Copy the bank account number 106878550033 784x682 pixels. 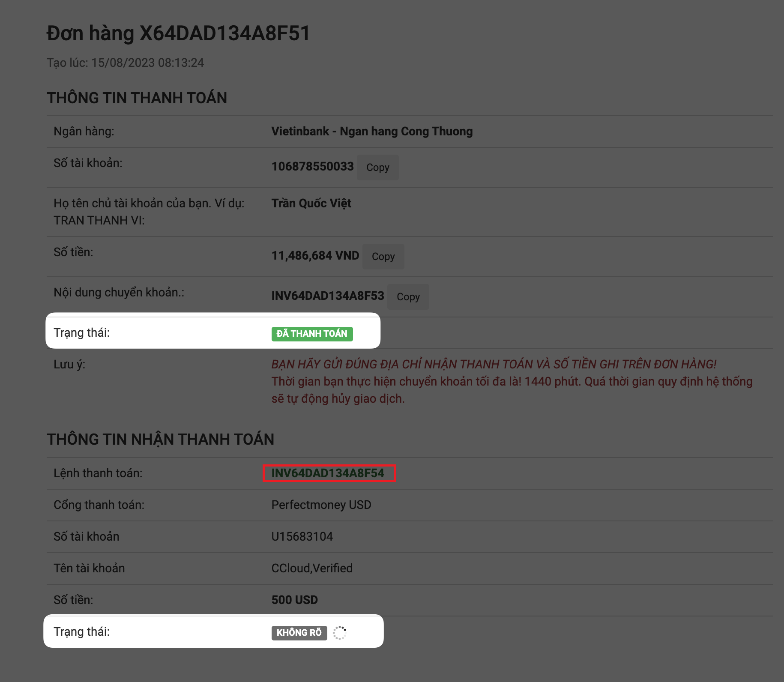click(x=377, y=168)
